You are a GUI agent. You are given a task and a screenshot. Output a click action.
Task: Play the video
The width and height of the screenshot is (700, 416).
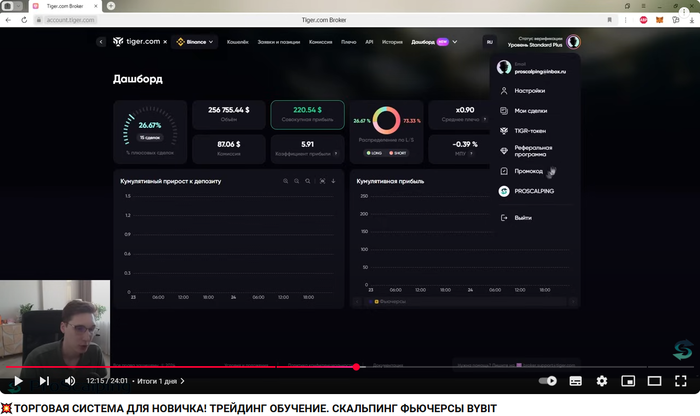pos(18,381)
